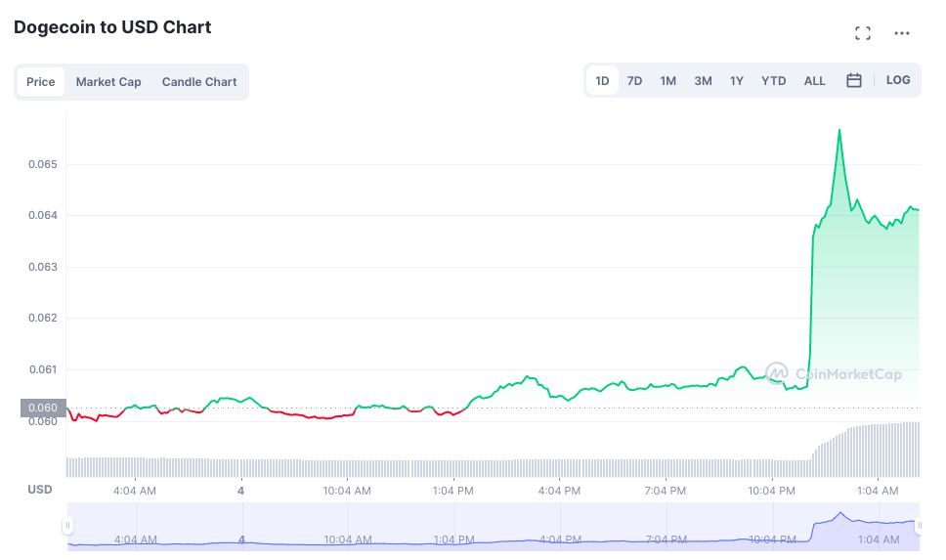Switch to the Market Cap tab
946x560 pixels.
point(108,82)
